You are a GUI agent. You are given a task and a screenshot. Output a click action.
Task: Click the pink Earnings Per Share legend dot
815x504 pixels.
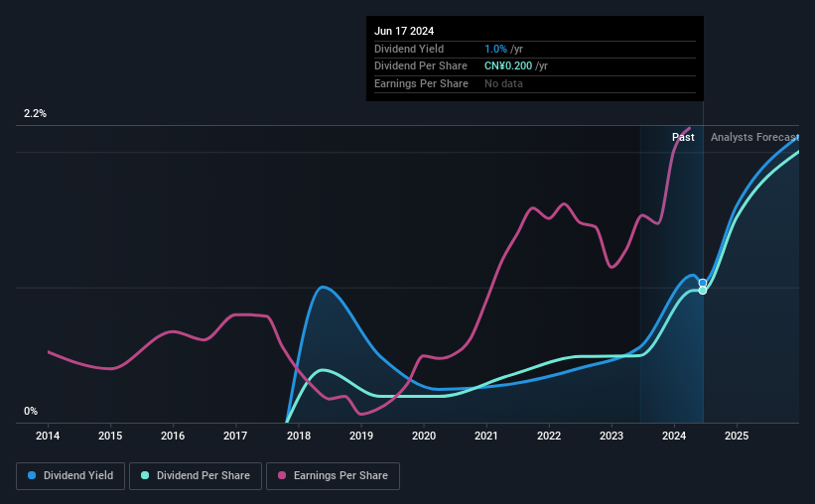pos(282,475)
